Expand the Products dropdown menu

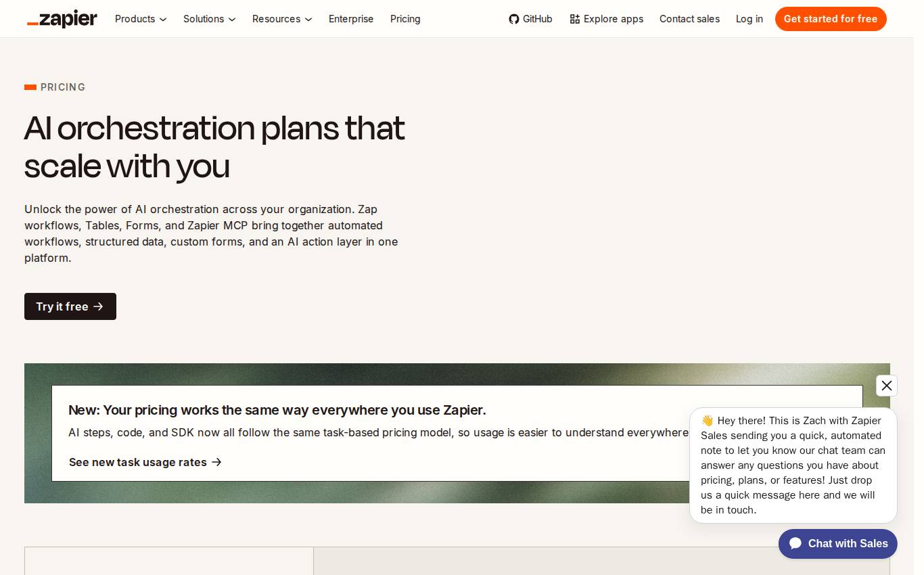(141, 19)
